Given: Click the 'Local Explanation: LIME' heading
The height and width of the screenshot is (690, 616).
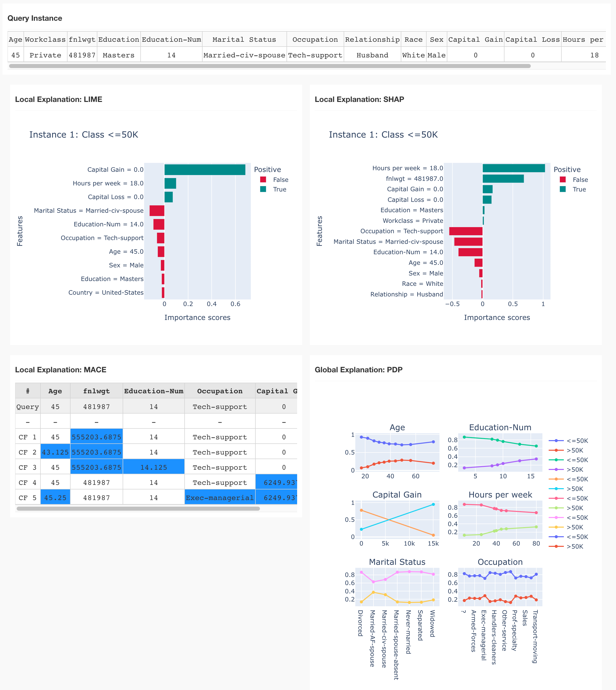Looking at the screenshot, I should click(x=59, y=99).
